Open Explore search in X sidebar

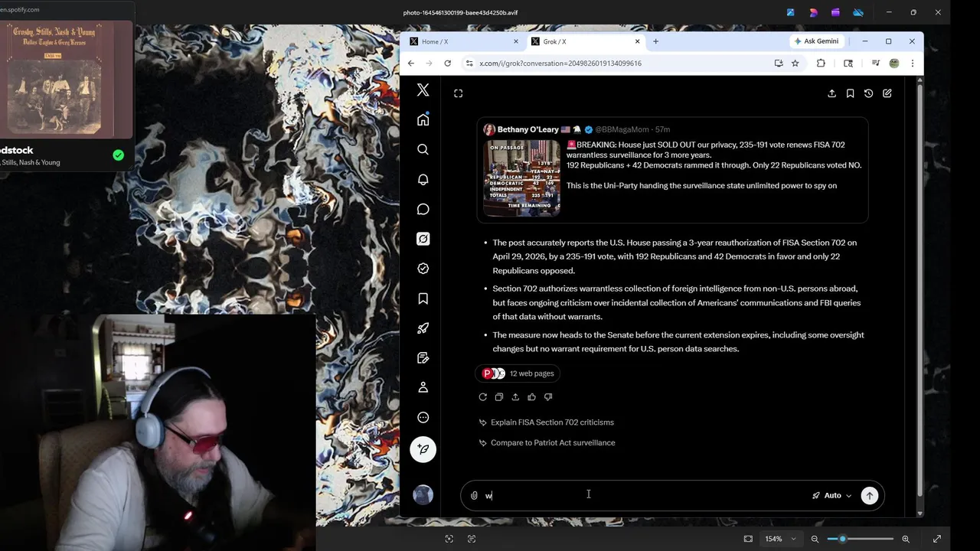(423, 149)
